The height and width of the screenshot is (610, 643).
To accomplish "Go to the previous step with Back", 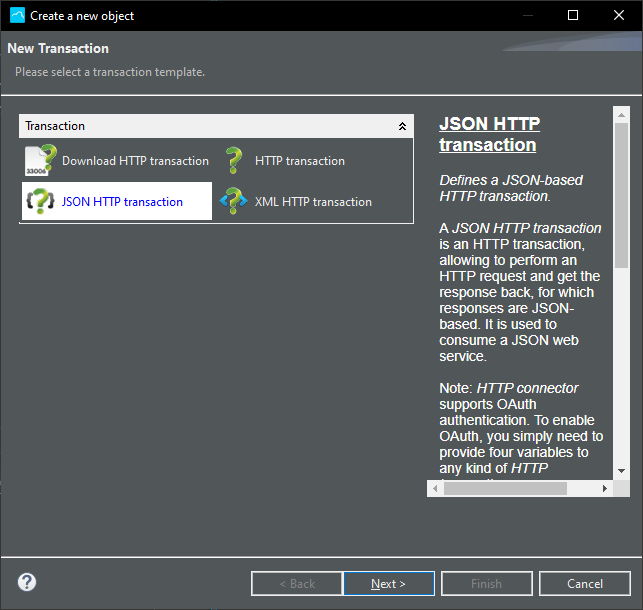I will click(296, 584).
